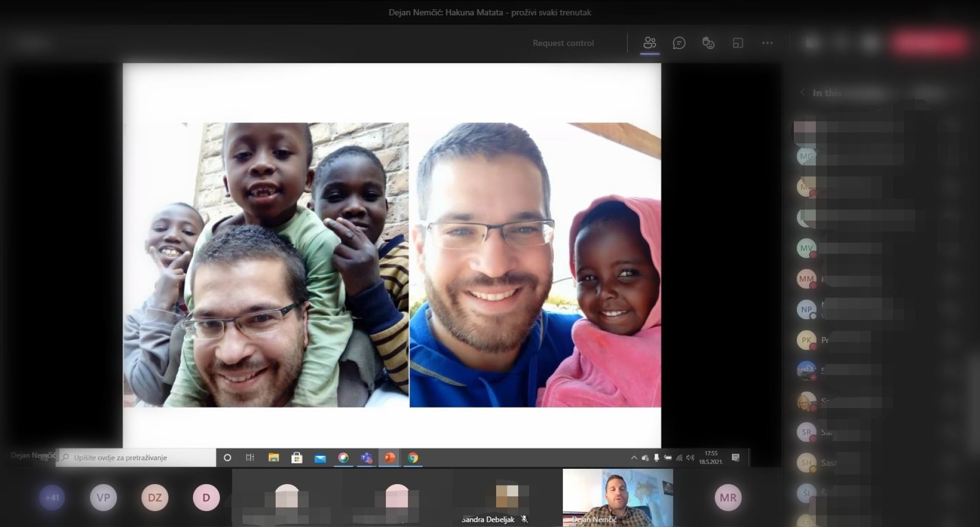Click the MR participant avatar
This screenshot has width=980, height=527.
pos(728,497)
